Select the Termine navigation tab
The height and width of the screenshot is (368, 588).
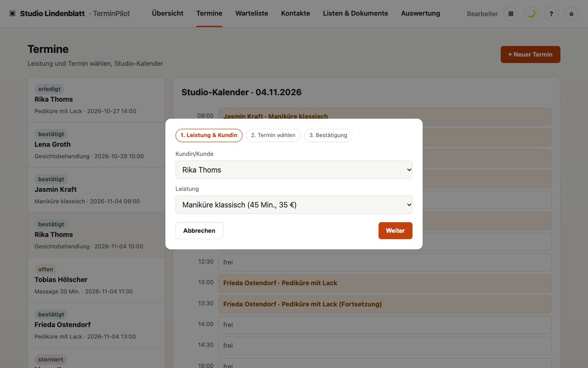point(209,13)
